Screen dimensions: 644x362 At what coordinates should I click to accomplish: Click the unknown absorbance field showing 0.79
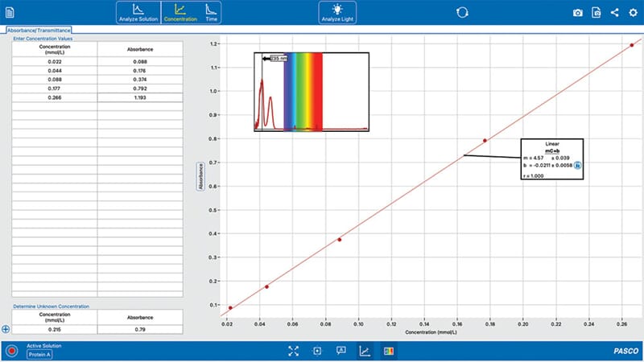140,328
